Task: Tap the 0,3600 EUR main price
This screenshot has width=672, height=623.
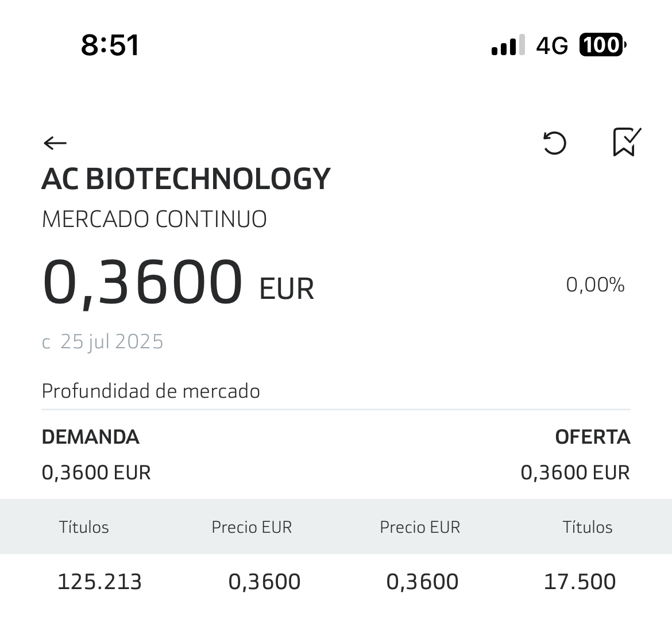Action: point(178,283)
